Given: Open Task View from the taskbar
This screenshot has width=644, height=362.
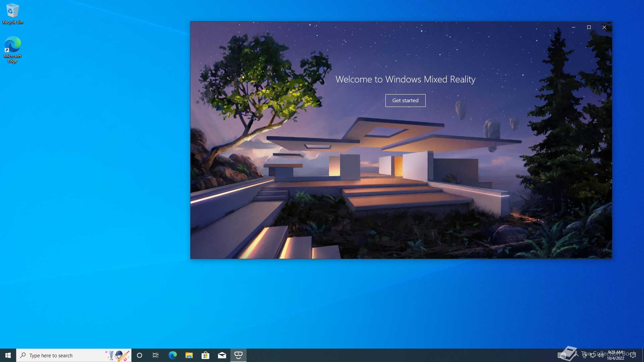Looking at the screenshot, I should (x=156, y=355).
